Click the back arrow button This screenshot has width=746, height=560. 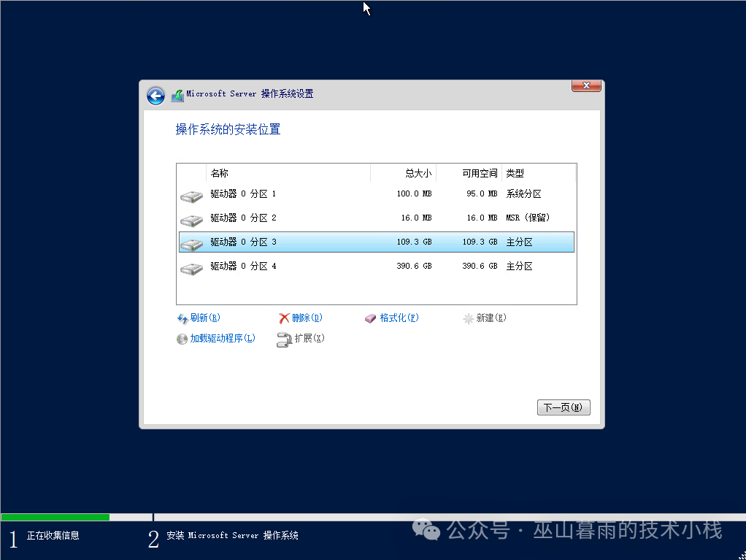155,96
